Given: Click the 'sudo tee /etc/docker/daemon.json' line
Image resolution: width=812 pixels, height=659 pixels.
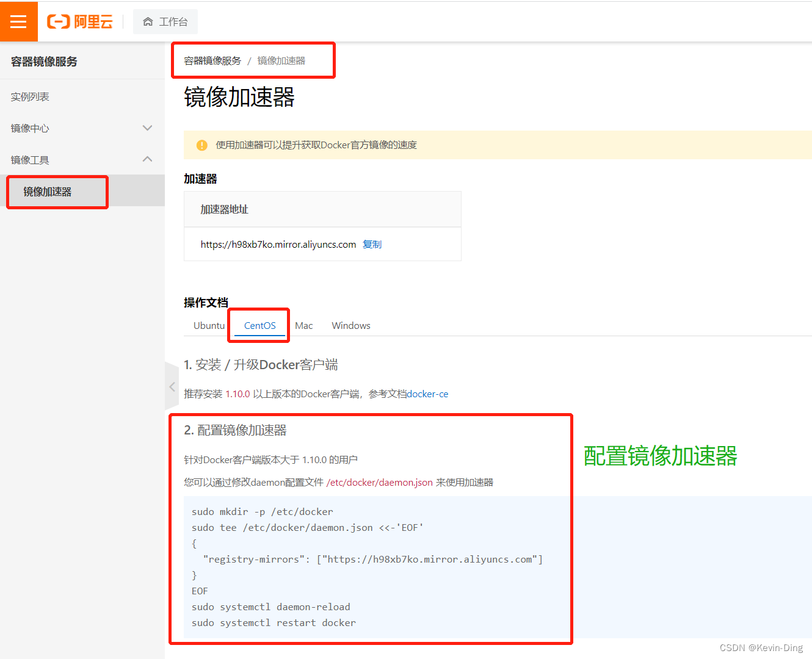Looking at the screenshot, I should pyautogui.click(x=308, y=528).
